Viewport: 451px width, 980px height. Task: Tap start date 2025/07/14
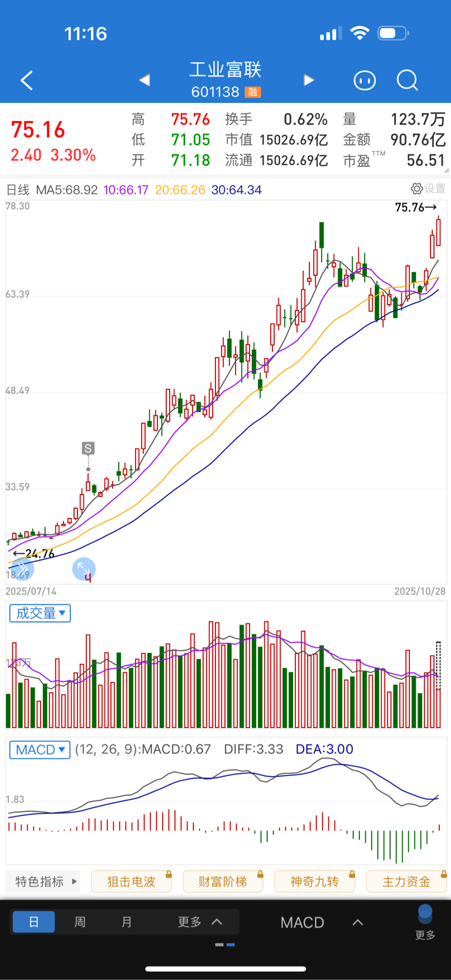31,591
